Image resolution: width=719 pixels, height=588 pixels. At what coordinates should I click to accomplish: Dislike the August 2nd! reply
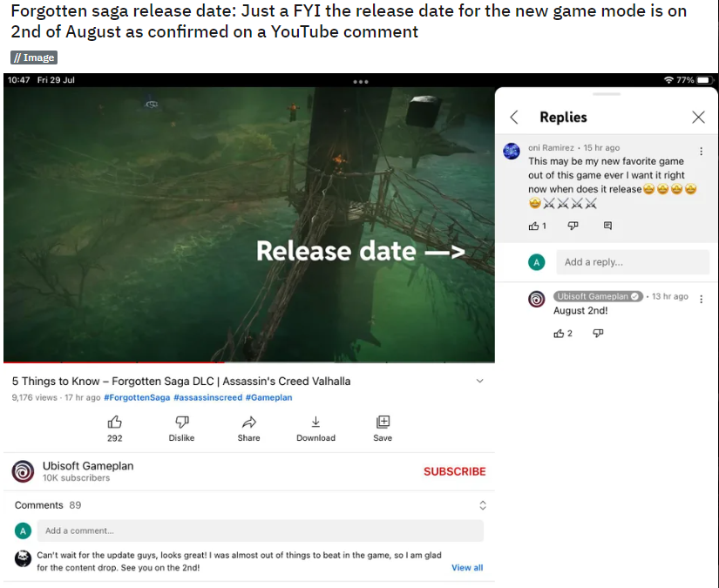[598, 333]
